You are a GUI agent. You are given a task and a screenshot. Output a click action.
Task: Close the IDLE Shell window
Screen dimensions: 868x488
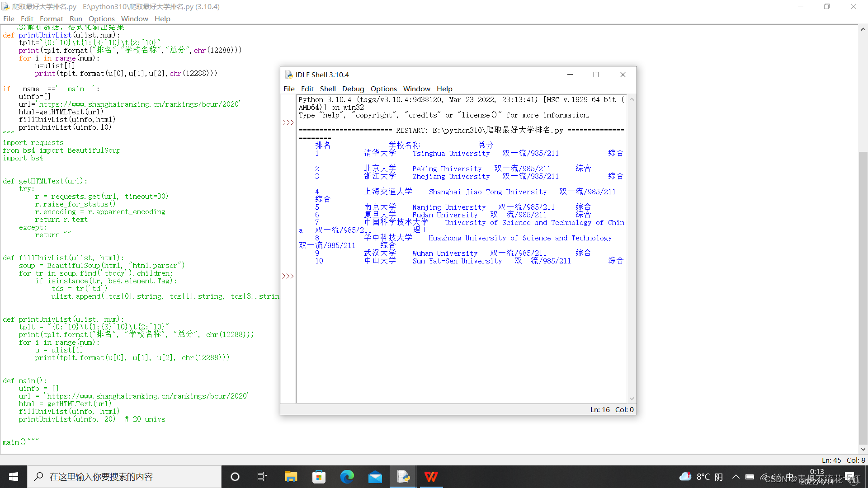click(623, 75)
